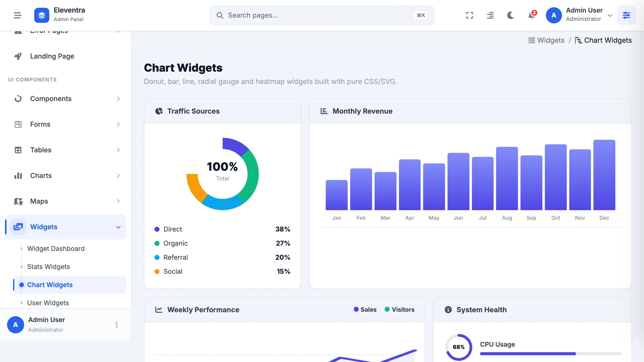The height and width of the screenshot is (362, 644).
Task: Click the Widgets sidebar icon
Action: coord(18,227)
